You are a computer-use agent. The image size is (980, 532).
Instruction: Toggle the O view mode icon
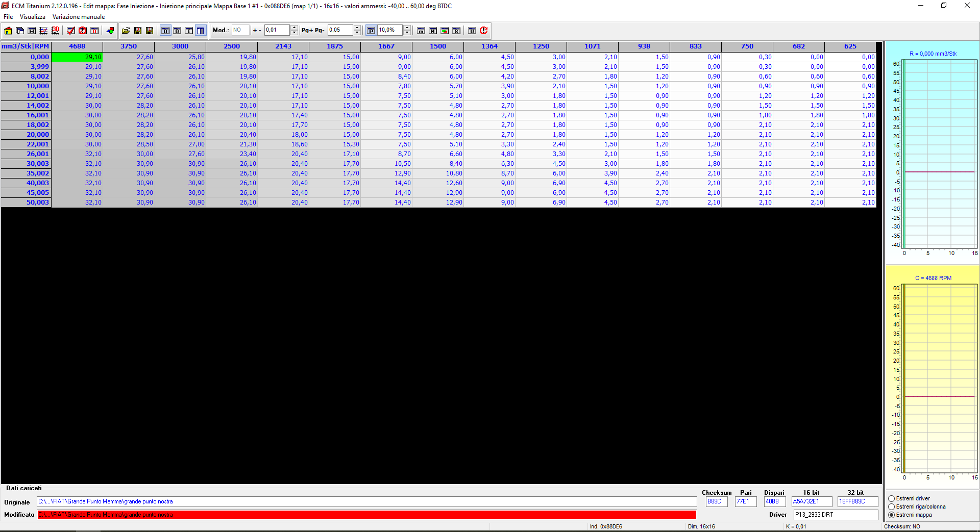(x=177, y=31)
